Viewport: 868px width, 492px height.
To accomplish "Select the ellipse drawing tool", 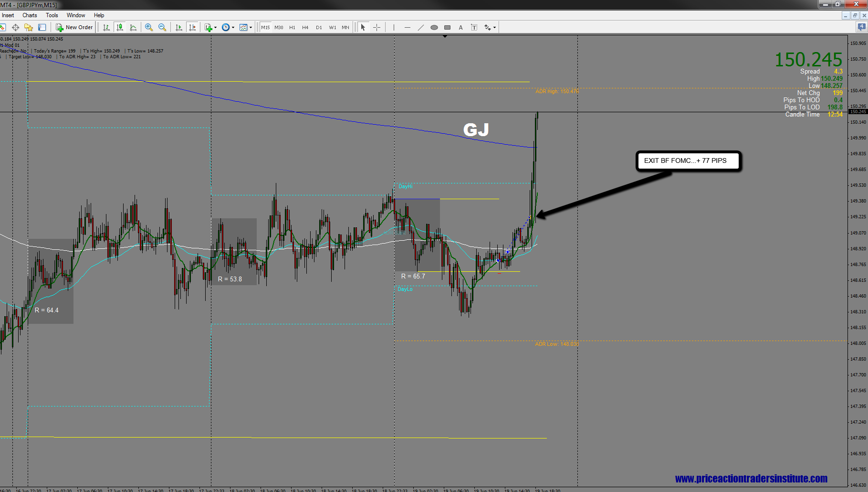I will tap(434, 27).
